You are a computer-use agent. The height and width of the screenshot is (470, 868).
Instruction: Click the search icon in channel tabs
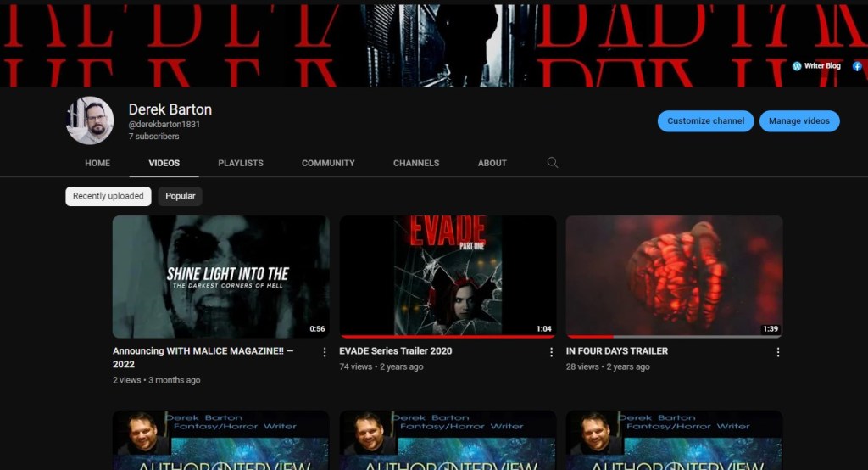click(x=553, y=163)
